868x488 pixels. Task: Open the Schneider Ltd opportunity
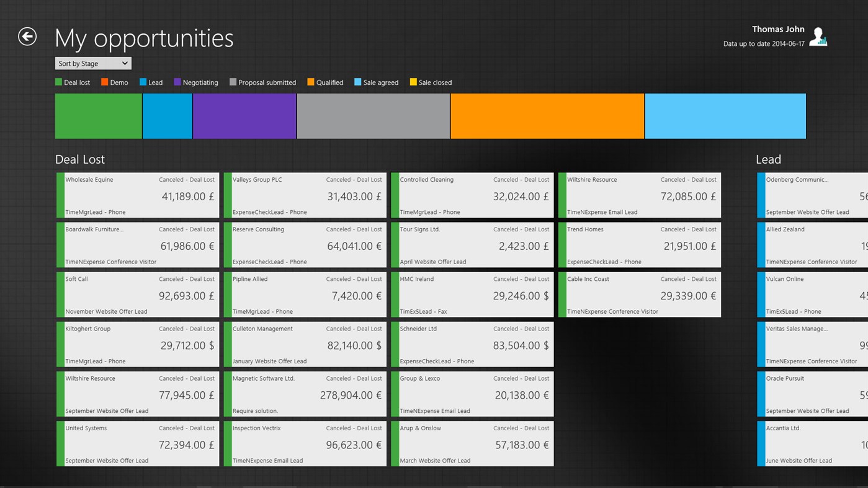coord(473,344)
